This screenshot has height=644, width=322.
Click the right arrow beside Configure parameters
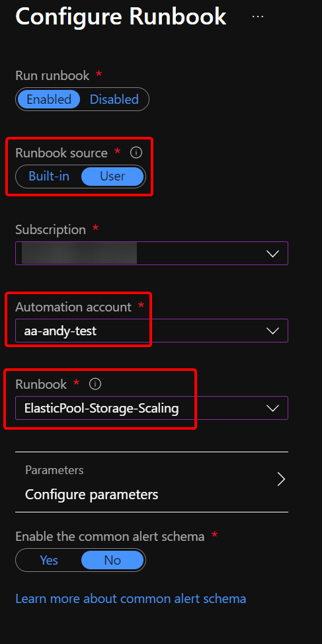coord(281,479)
